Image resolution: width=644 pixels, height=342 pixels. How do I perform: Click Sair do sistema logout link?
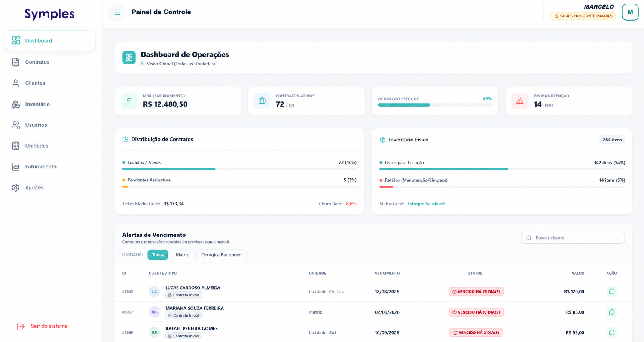click(42, 326)
